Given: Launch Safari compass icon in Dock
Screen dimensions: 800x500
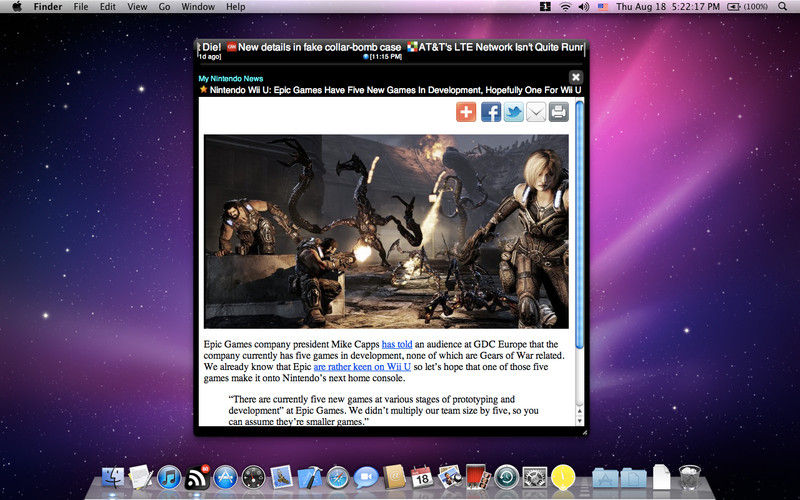Looking at the screenshot, I should click(337, 478).
